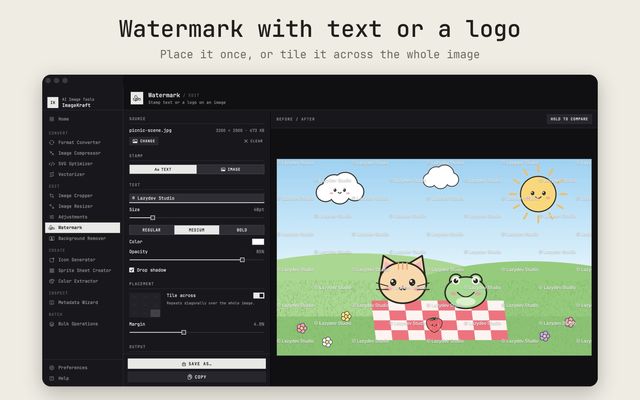
Task: Open the Format Converter tool
Action: [x=82, y=142]
